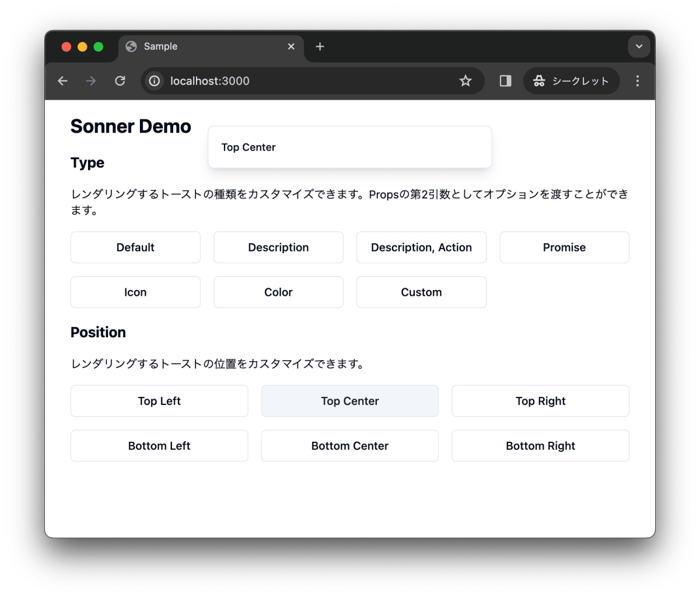Viewport: 700px width, 597px height.
Task: Select Bottom Left position
Action: 159,446
